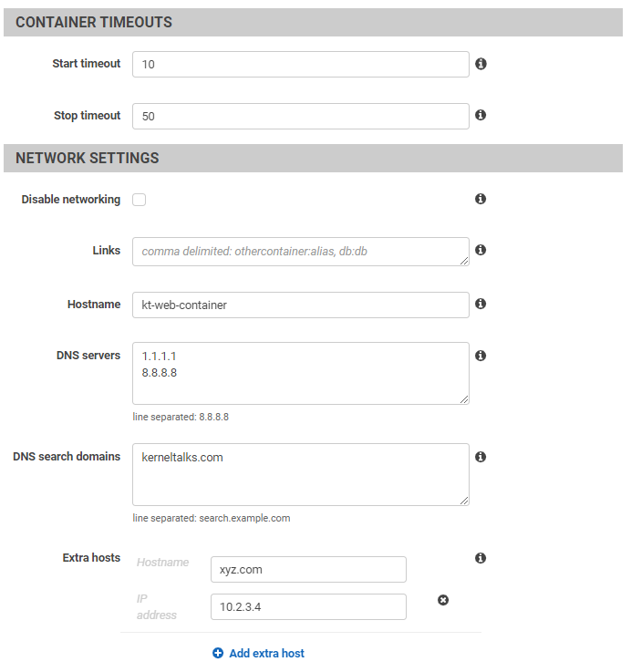Open the info tooltip for Links field
Image resolution: width=631 pixels, height=672 pixels.
tap(481, 250)
